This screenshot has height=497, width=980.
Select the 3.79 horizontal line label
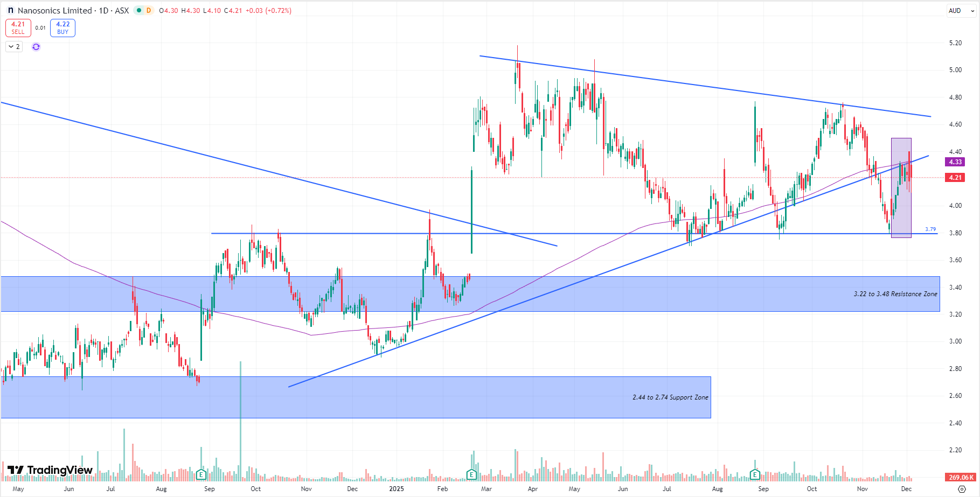tap(930, 229)
